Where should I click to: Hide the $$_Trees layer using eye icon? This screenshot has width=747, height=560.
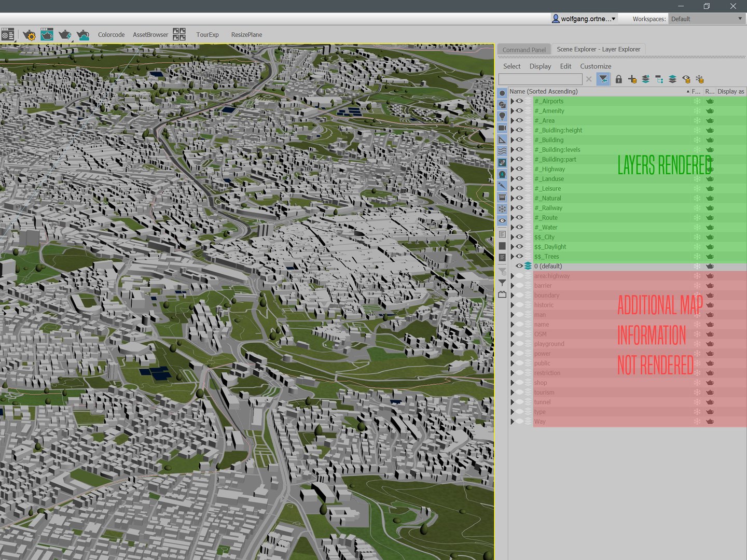(519, 257)
